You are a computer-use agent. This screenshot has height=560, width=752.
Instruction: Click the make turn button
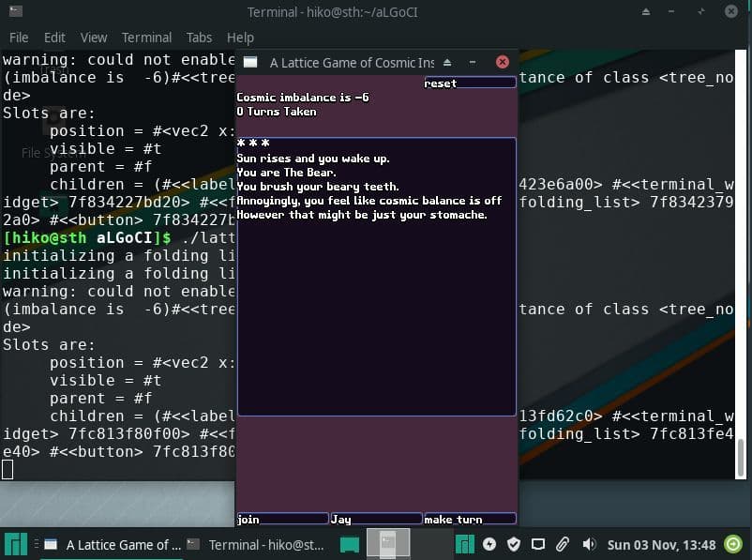[x=470, y=519]
